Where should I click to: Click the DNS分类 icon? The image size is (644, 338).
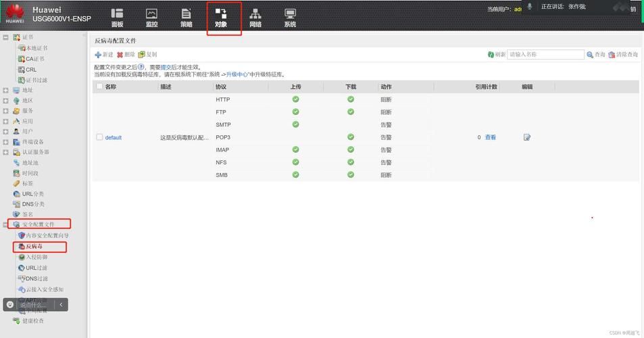[16, 203]
